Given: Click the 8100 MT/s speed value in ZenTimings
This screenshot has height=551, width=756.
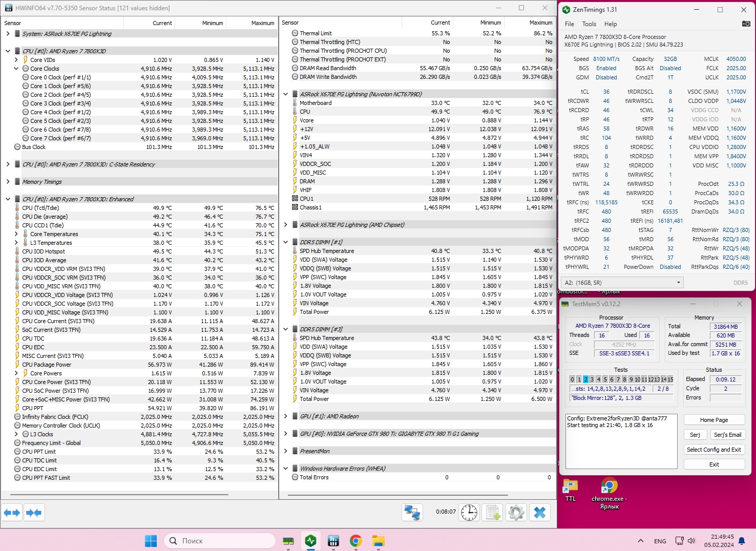Looking at the screenshot, I should click(x=606, y=59).
